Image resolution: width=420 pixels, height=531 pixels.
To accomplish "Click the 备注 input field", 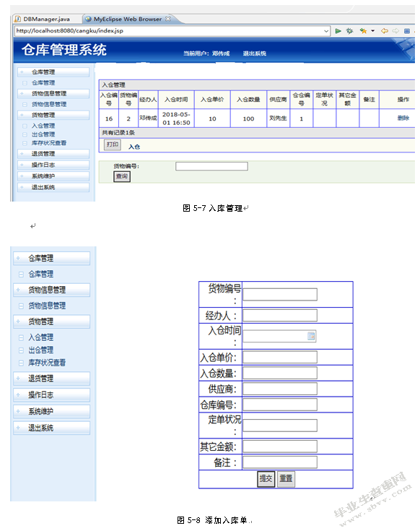I will (280, 462).
